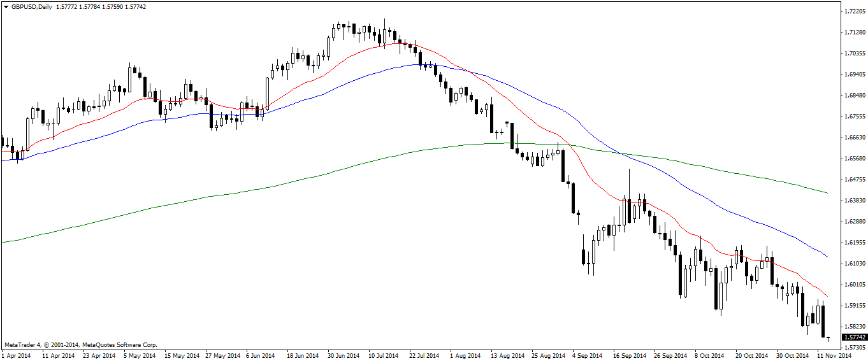Click the 6 Jun 2014 date label

(259, 355)
